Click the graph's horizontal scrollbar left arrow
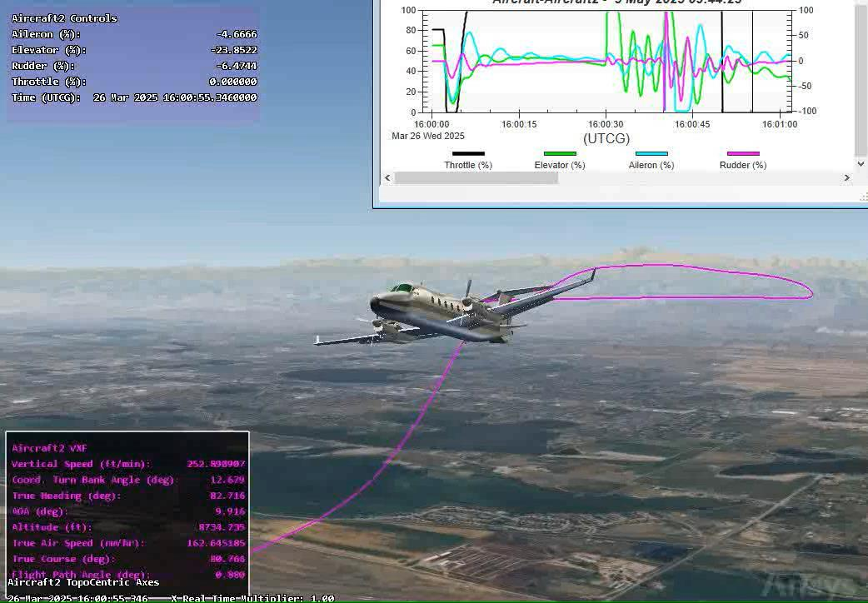 (x=387, y=177)
